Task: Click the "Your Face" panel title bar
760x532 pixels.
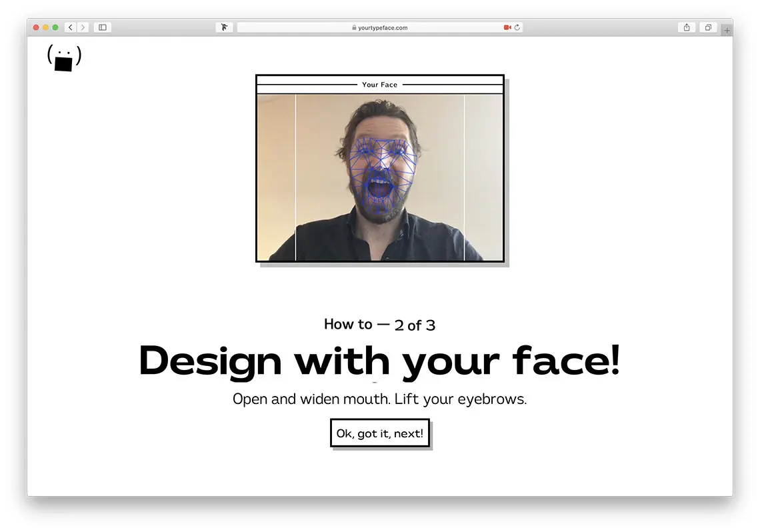Action: [380, 85]
